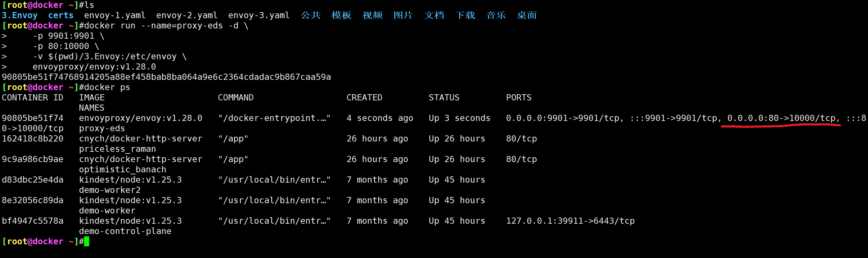Viewport: 868px width, 258px height.
Task: Click container ID d83dbc25e4da
Action: pos(33,180)
